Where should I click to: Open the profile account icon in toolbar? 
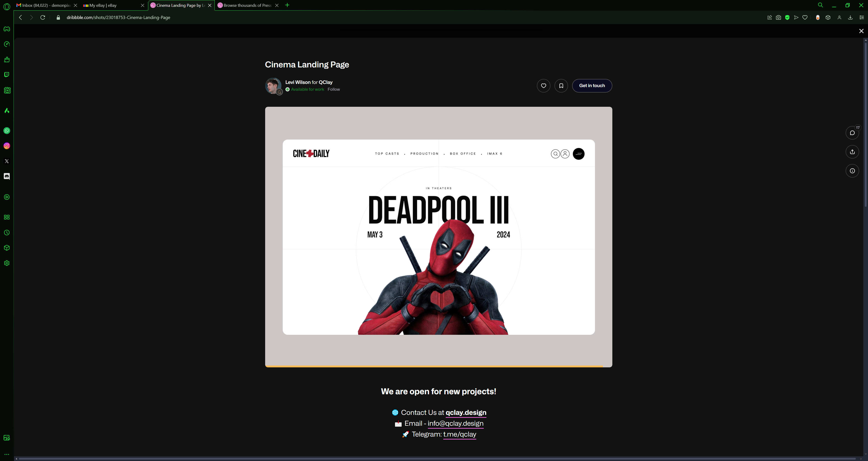tap(839, 18)
